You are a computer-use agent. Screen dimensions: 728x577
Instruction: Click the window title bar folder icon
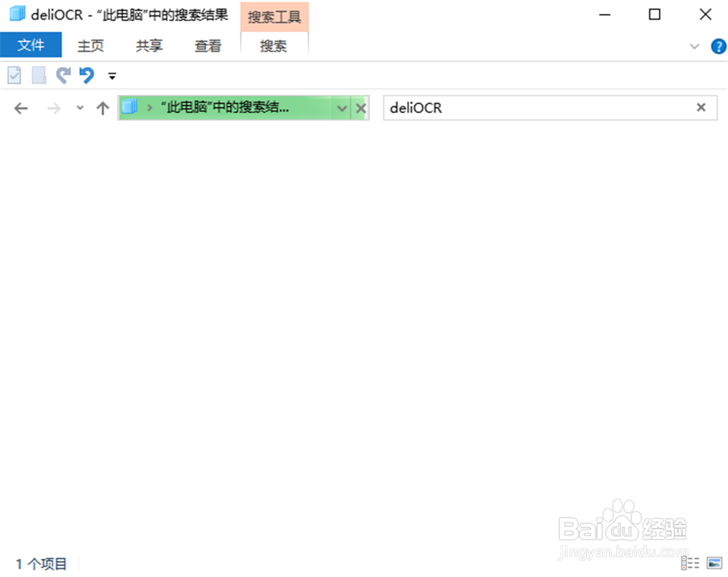(17, 14)
